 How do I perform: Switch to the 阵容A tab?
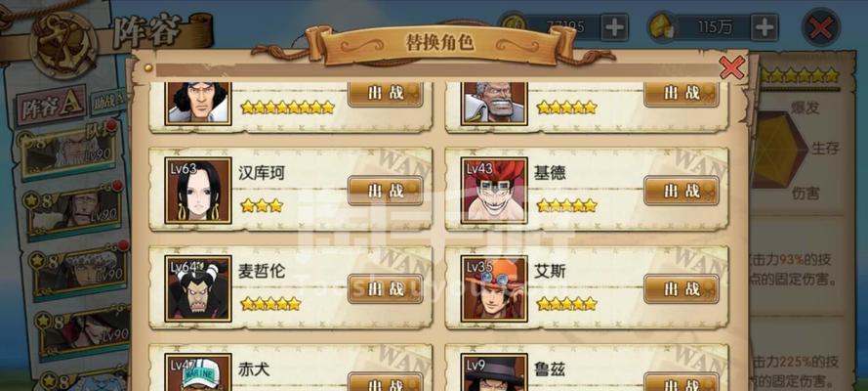coord(52,108)
